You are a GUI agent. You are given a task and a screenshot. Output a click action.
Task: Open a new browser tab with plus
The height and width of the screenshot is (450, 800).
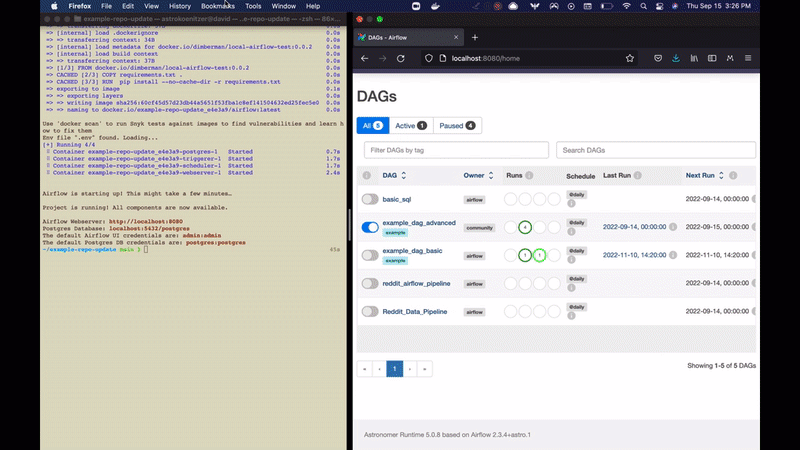pos(475,37)
